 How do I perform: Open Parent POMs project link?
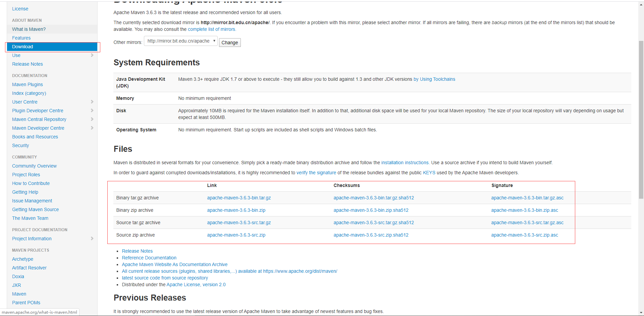click(x=26, y=303)
